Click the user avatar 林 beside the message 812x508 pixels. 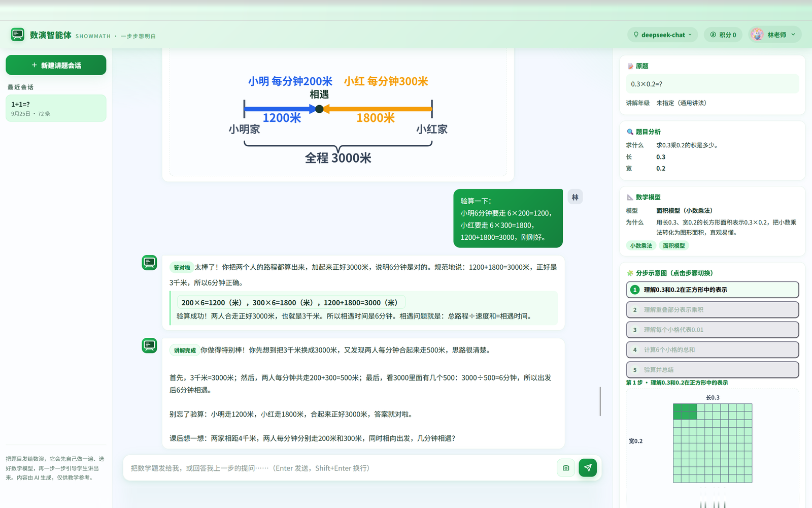(575, 197)
